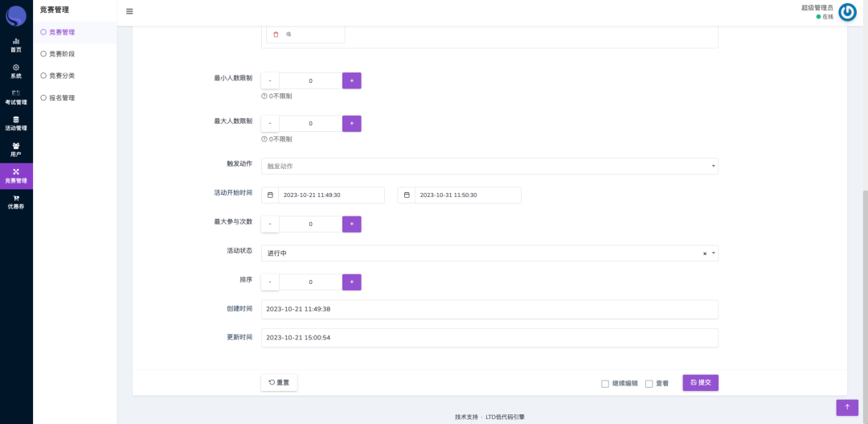
Task: Increase 最小人数限制 with plus button
Action: (351, 80)
